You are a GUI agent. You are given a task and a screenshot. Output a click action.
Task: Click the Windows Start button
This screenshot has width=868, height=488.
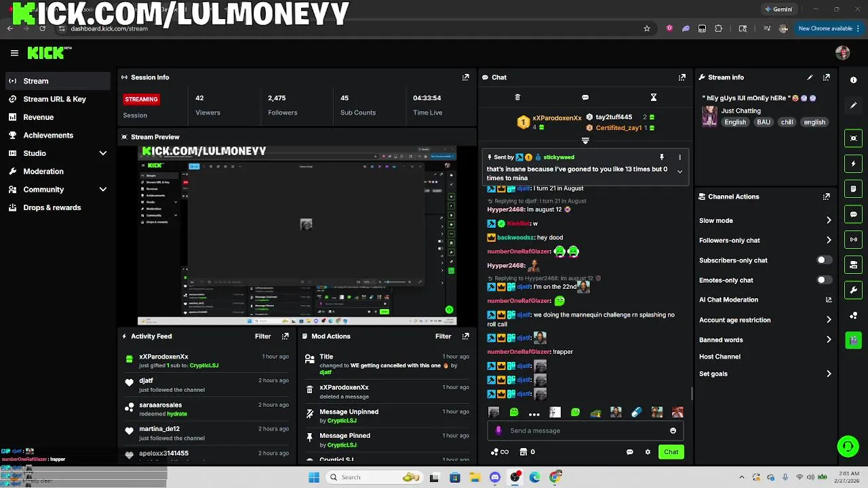click(313, 477)
